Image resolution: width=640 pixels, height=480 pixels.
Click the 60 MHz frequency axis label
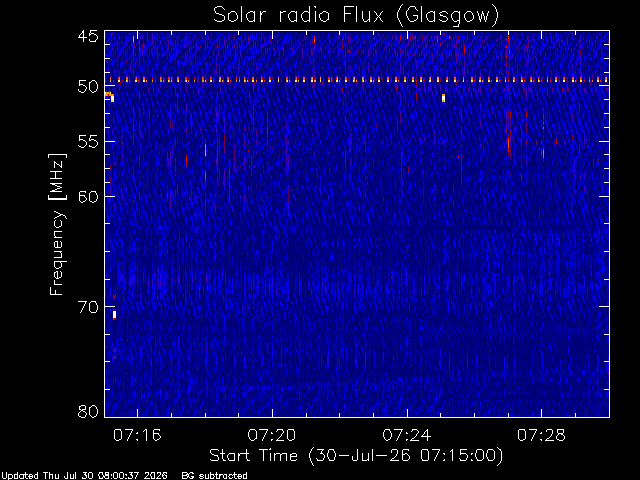tap(88, 197)
